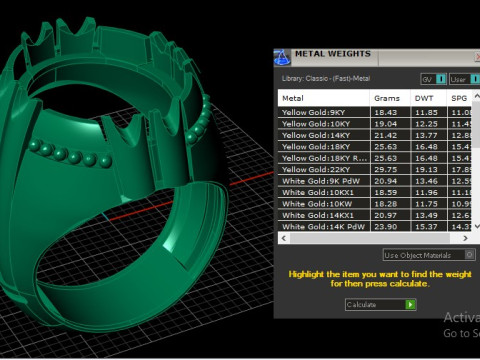
Task: Click the horizontal scrollbar left arrow
Action: [284, 238]
